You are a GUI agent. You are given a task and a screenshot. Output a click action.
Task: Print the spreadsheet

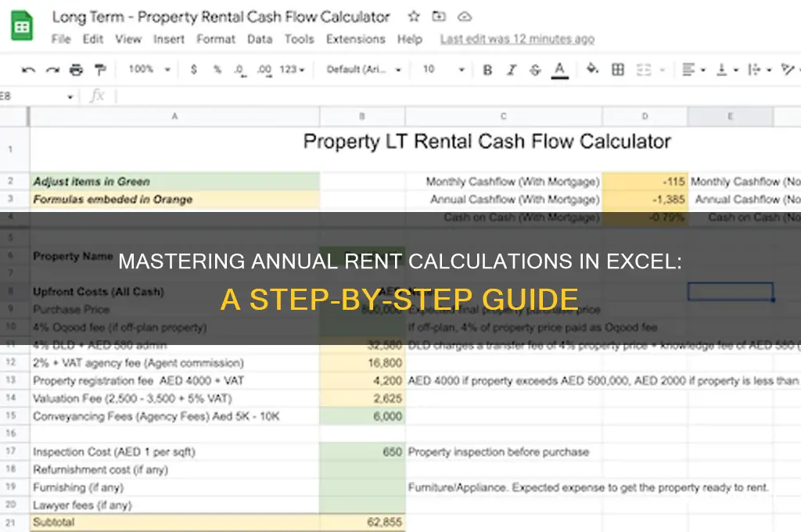click(x=76, y=70)
